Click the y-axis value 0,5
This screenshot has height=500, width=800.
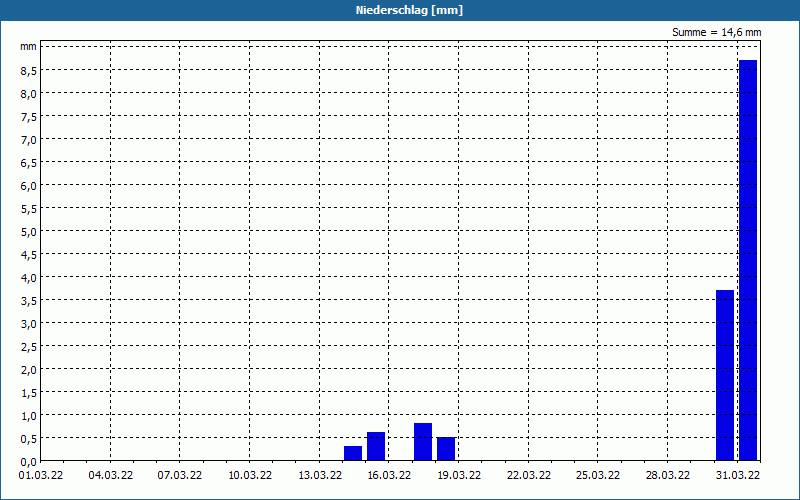pos(29,439)
